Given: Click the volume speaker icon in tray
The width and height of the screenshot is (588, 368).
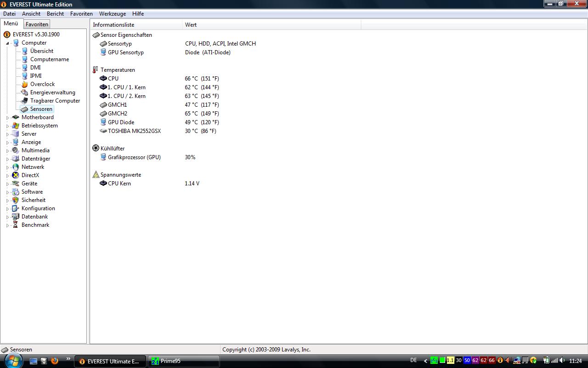Looking at the screenshot, I should point(562,361).
